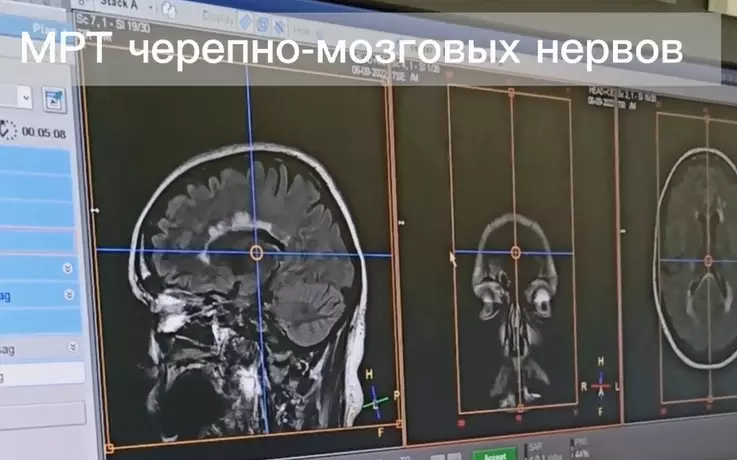The height and width of the screenshot is (460, 737).
Task: Expand the chevron on the blue 'ag' scan row
Action: [x=69, y=295]
